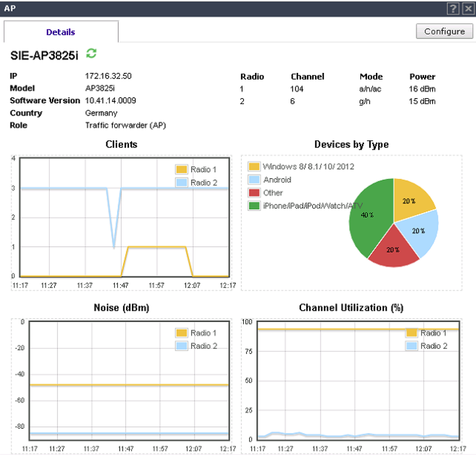Click the Android legend label
This screenshot has width=476, height=455.
point(277,180)
